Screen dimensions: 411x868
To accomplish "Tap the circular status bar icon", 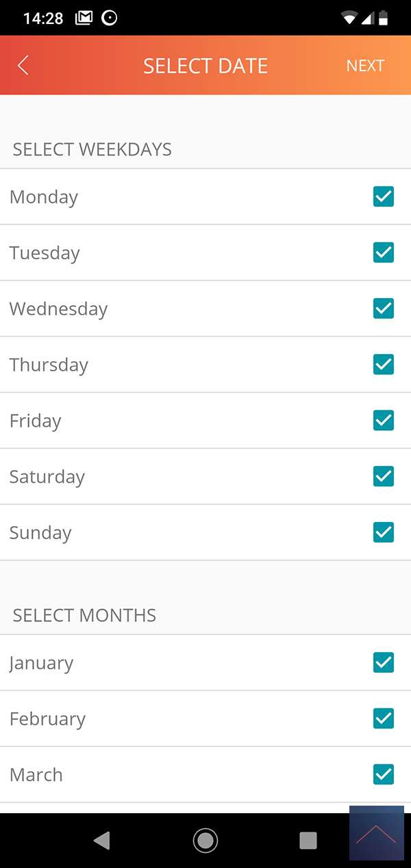I will pos(109,18).
